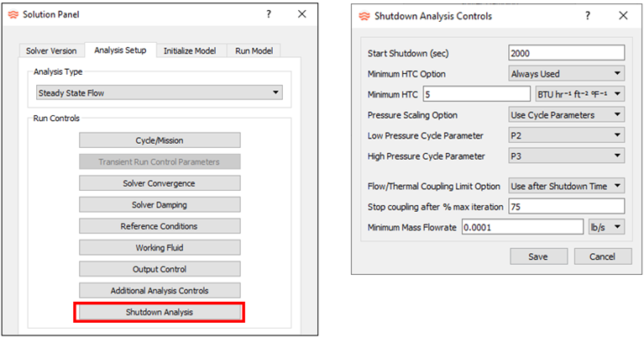Open the High Pressure Cycle Parameter dropdown
The image size is (644, 338).
tap(567, 156)
